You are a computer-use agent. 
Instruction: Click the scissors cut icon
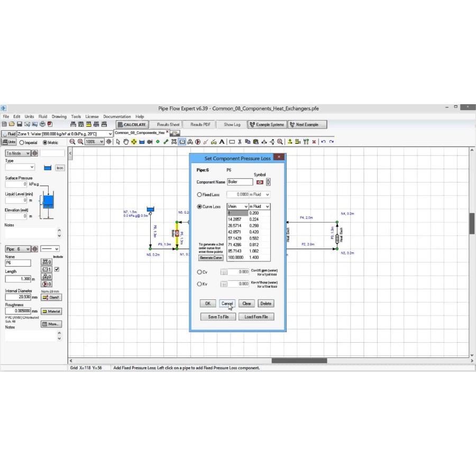click(240, 142)
